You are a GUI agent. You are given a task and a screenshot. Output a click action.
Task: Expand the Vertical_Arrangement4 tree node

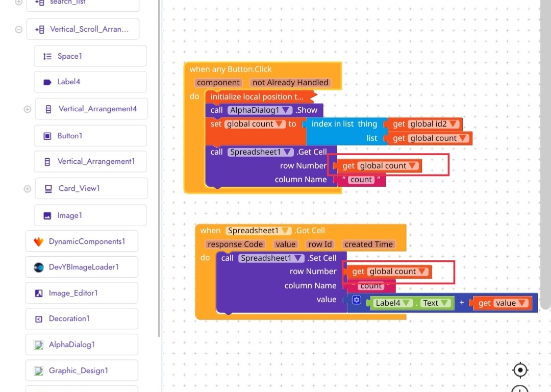coord(28,109)
